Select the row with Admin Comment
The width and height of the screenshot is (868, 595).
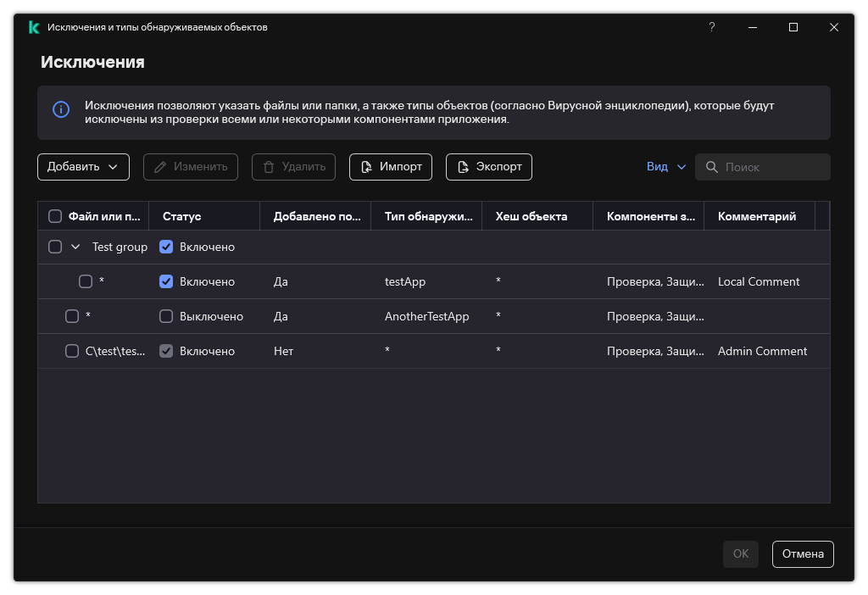click(762, 351)
